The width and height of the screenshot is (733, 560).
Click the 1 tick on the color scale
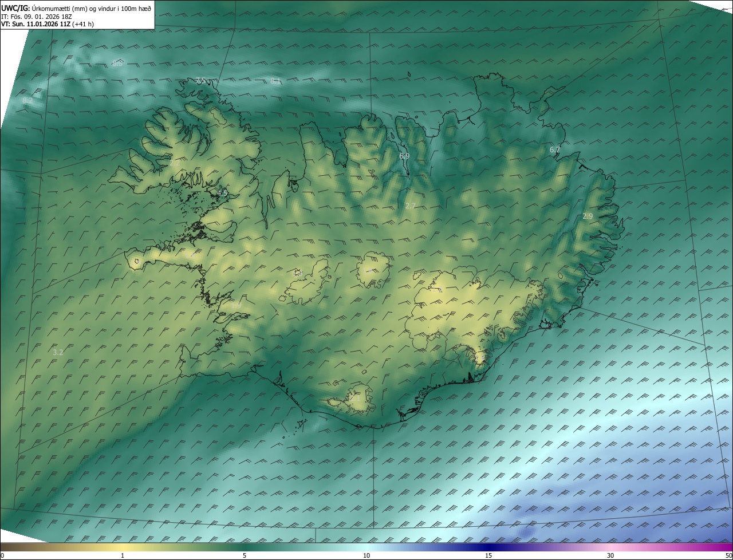click(123, 555)
